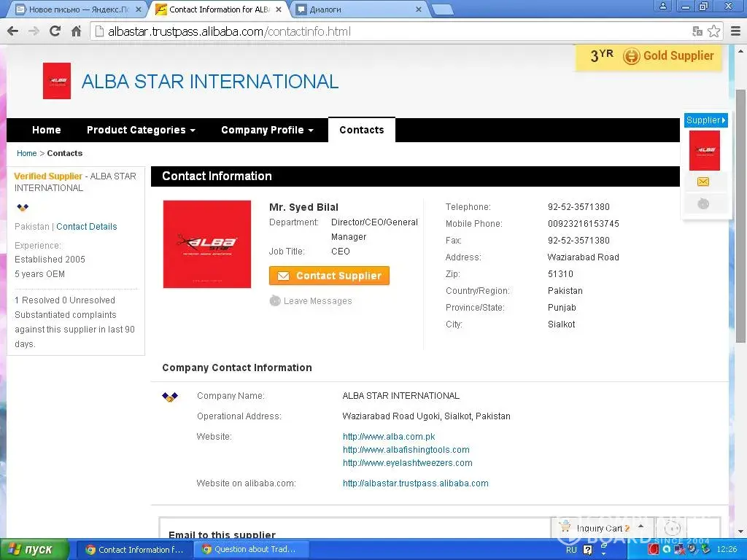
Task: Click the RU language indicator in taskbar
Action: (571, 550)
